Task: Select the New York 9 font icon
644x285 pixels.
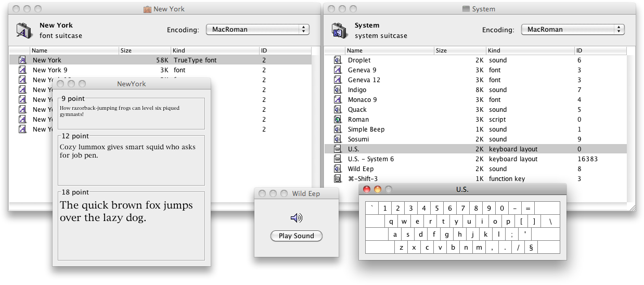Action: [22, 70]
